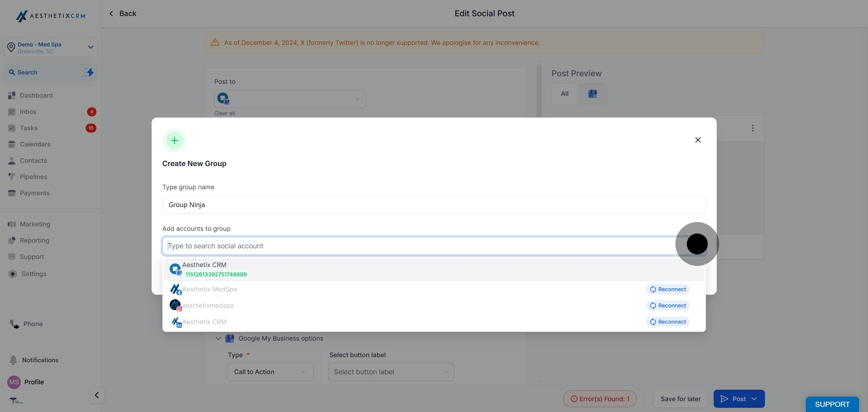Click Clear all under Post to
Screen dimensions: 868x412
tap(225, 113)
